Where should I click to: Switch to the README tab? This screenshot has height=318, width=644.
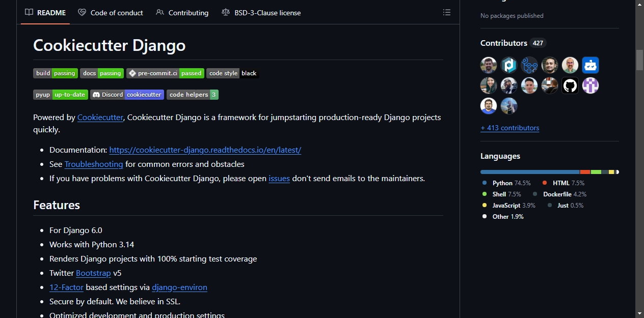point(46,13)
